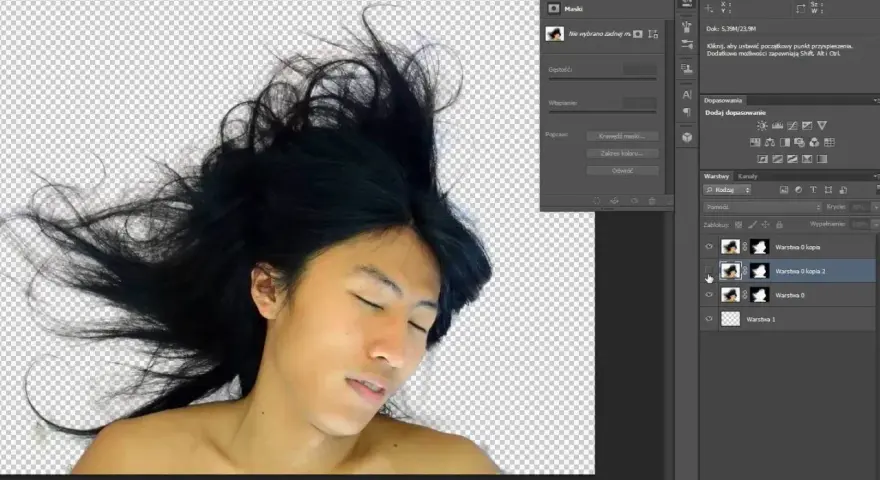The width and height of the screenshot is (880, 480).
Task: Lock transparent pixels of the layer
Action: (x=739, y=225)
